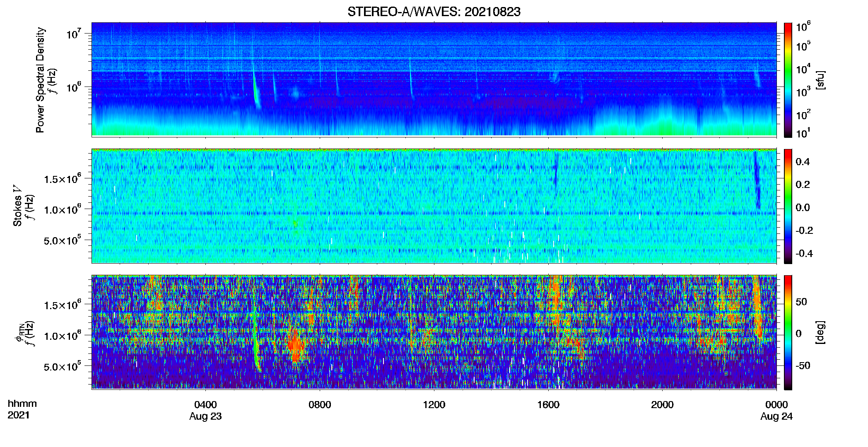The height and width of the screenshot is (447, 868).
Task: Click the Stokes V color bar
Action: pos(788,206)
